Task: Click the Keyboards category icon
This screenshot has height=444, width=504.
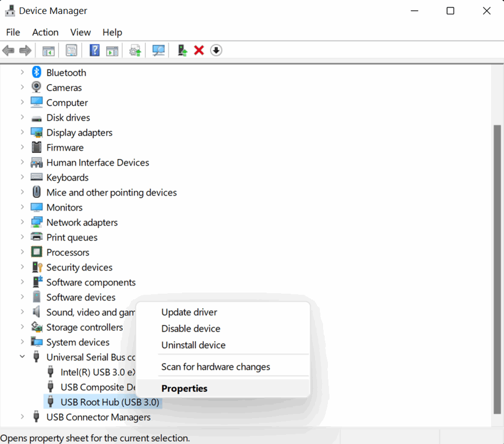Action: click(x=36, y=177)
